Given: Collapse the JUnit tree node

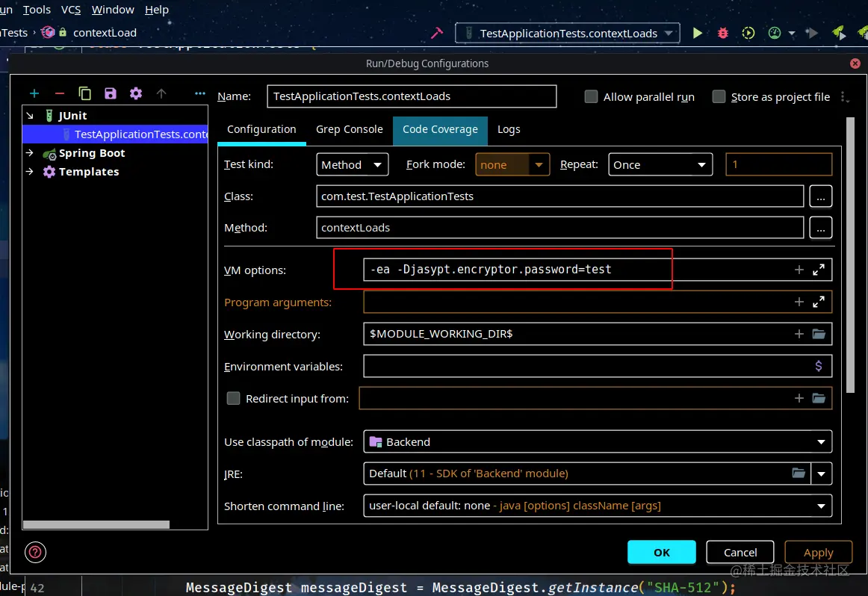Looking at the screenshot, I should click(30, 116).
